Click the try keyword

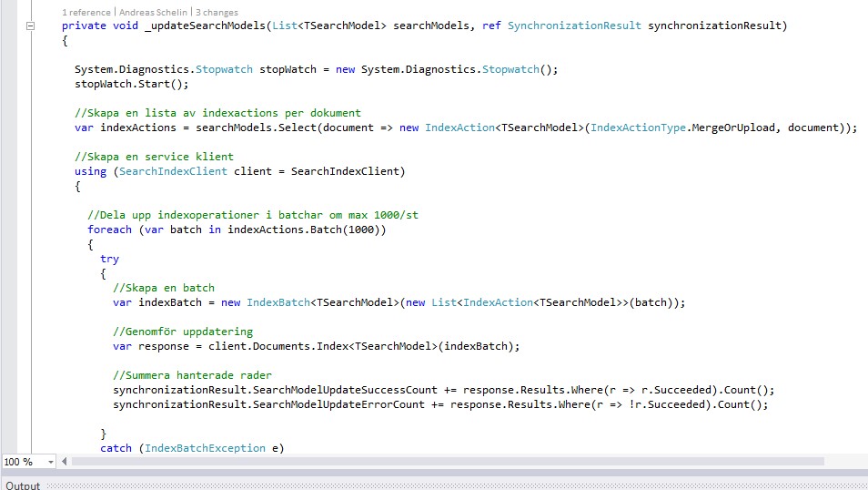[x=109, y=259]
